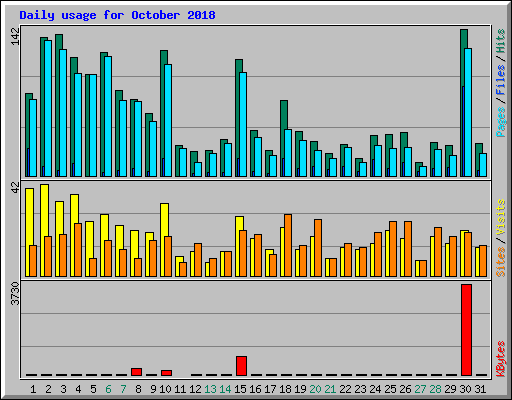The image size is (512, 400).
Task: Click day label "4" on the x-axis
Action: tap(78, 389)
